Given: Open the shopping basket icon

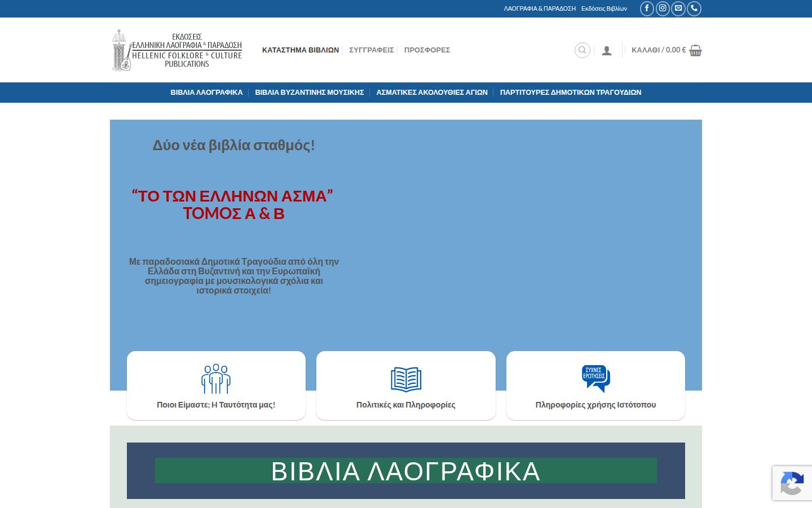Looking at the screenshot, I should (x=695, y=50).
